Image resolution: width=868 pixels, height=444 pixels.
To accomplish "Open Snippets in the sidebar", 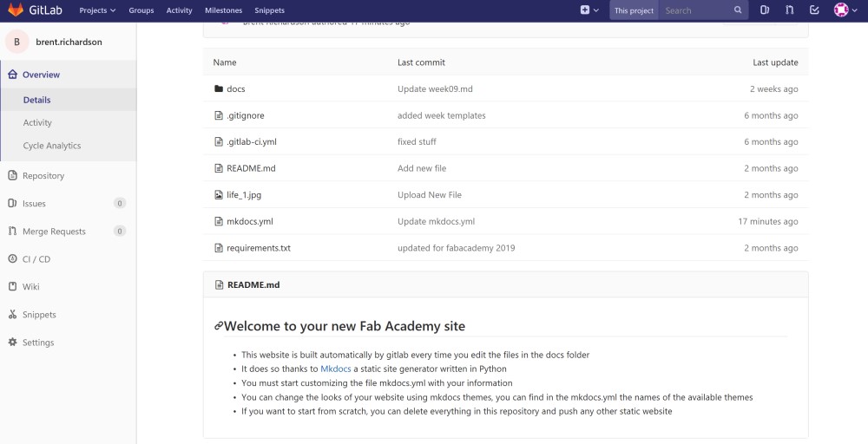I will click(39, 315).
